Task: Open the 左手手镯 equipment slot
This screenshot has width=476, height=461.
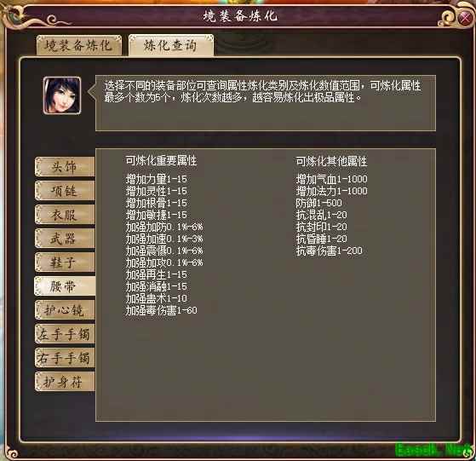Action: click(65, 334)
